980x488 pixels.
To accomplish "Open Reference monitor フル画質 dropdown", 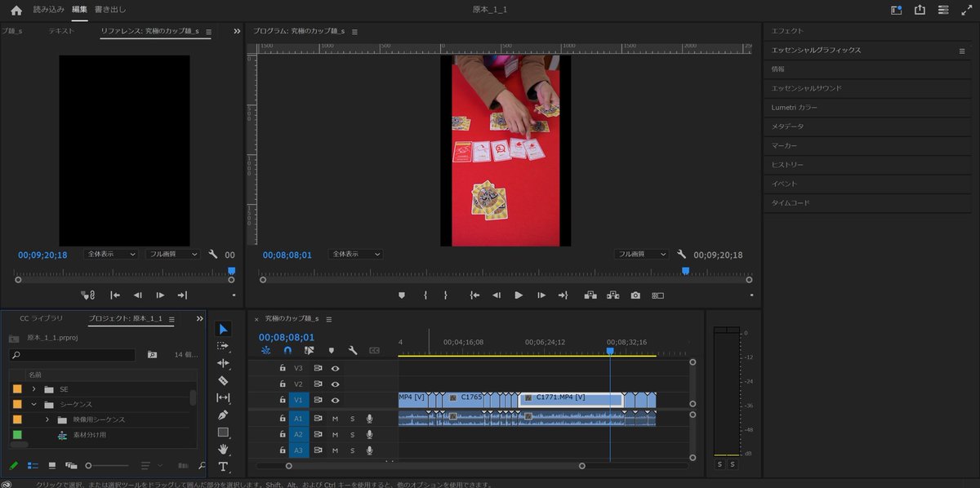I will pos(172,255).
